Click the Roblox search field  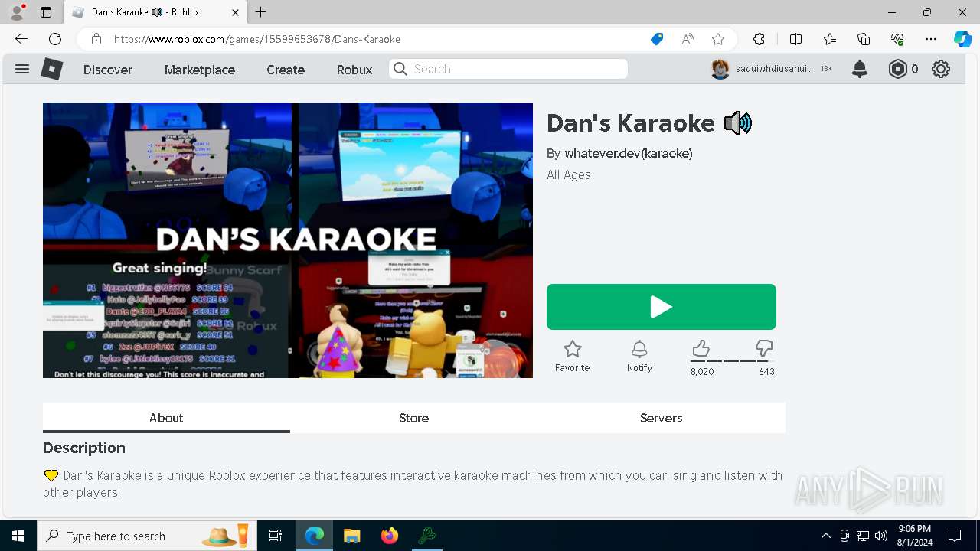tap(508, 69)
